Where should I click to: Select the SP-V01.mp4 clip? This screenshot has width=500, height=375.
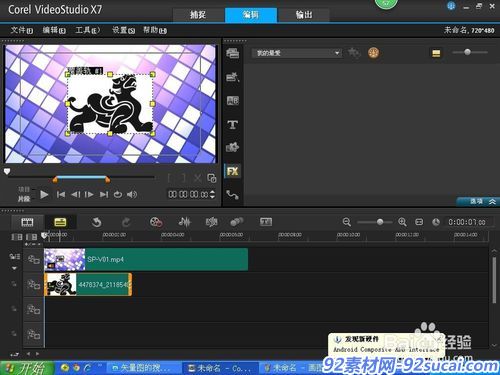(x=146, y=259)
